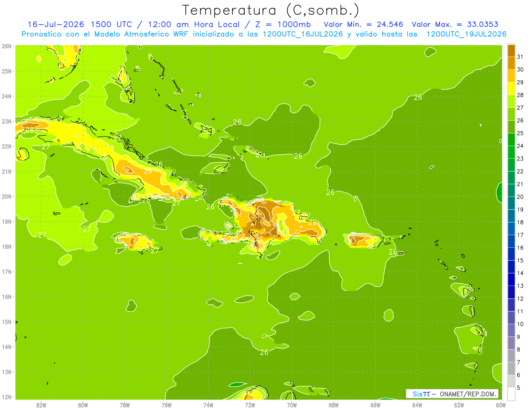Click the brown top swatch above 31 on color scale
Image resolution: width=532 pixels, height=411 pixels.
512,51
